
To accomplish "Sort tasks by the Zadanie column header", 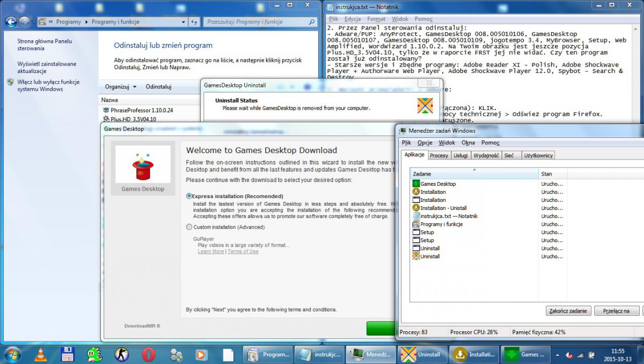I will [x=474, y=173].
